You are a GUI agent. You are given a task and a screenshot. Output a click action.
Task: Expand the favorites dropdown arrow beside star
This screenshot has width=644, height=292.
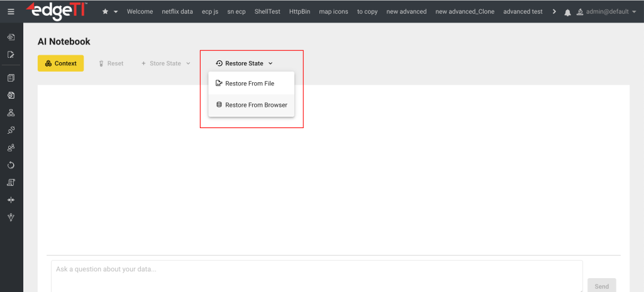[x=116, y=12]
